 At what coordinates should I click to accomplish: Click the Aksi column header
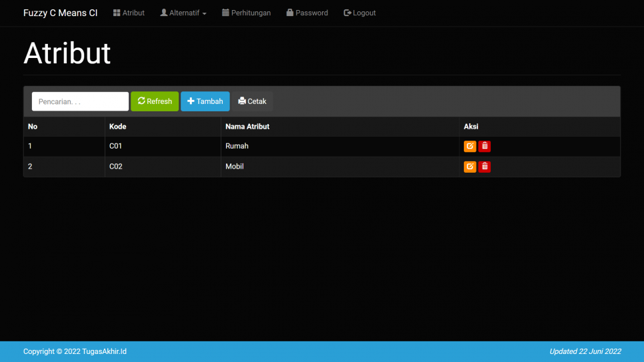click(x=471, y=127)
